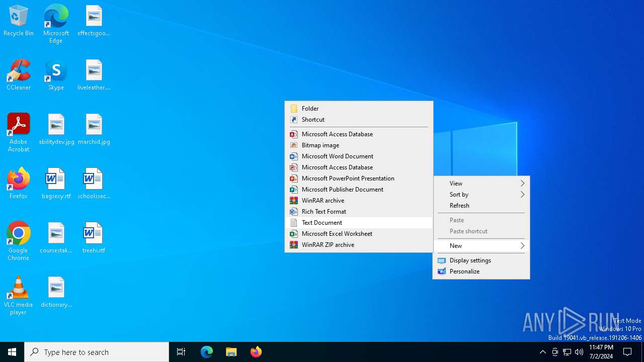The height and width of the screenshot is (362, 644).
Task: Select the abilitydev.jpg file icon
Action: pos(56,130)
